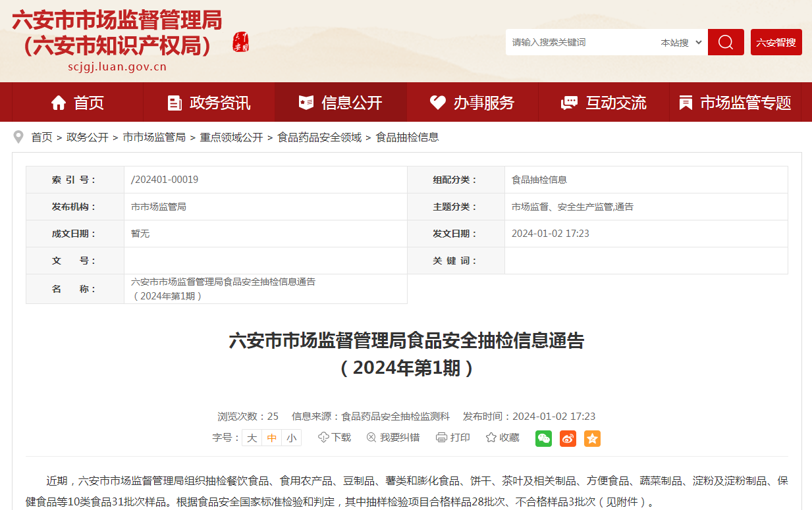Viewport: 812px width, 510px height.
Task: Select the scjgj.luan.gov.cn site address text
Action: [117, 66]
